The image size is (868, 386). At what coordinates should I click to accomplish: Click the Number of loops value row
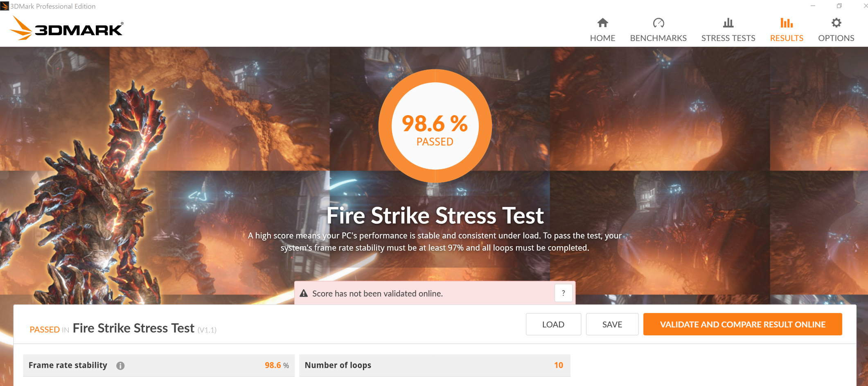click(x=435, y=365)
